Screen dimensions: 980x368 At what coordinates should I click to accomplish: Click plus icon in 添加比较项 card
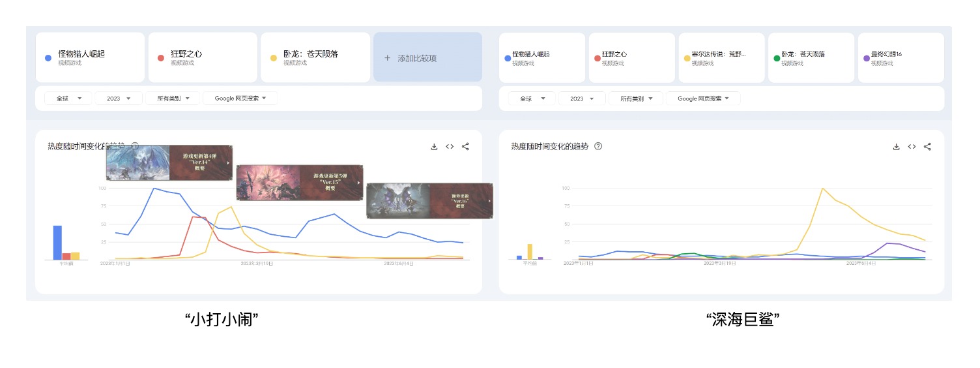387,58
